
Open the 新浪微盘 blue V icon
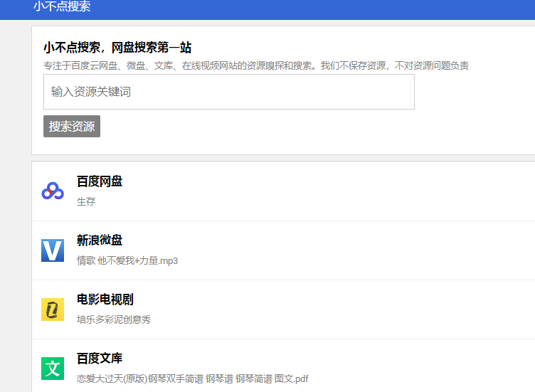pos(53,250)
